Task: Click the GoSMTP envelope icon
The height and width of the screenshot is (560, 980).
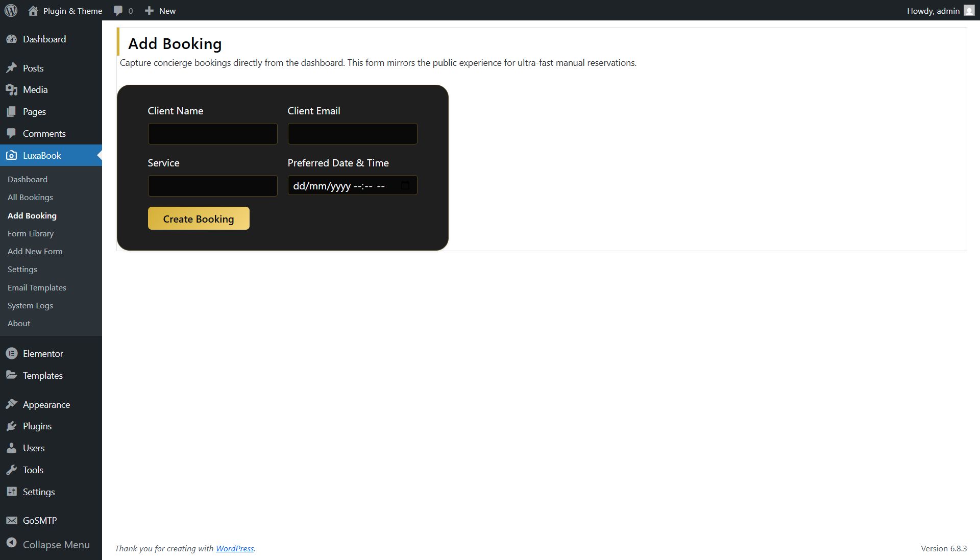Action: 11,520
